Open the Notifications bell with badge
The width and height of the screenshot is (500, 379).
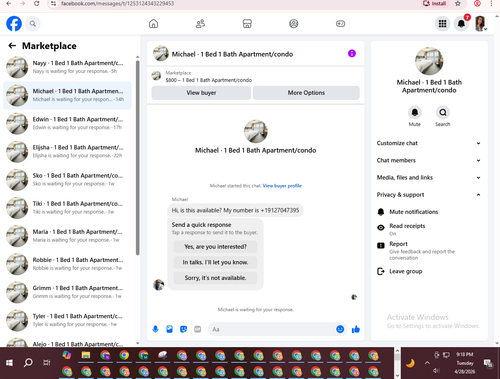pyautogui.click(x=461, y=24)
